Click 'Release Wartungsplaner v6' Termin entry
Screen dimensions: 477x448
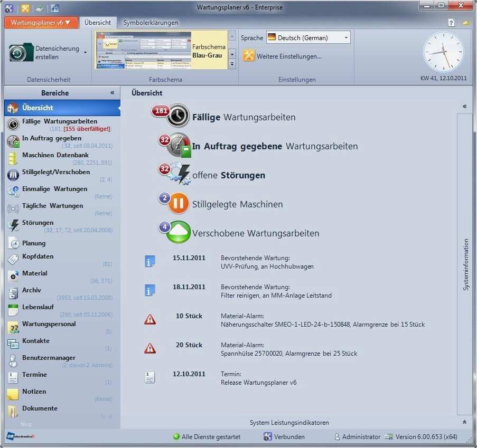[259, 383]
